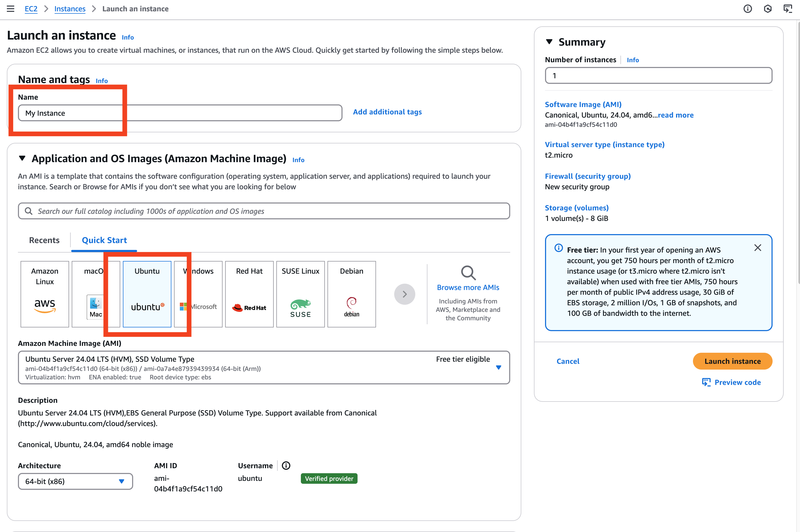Image resolution: width=800 pixels, height=532 pixels.
Task: Click the AMI catalog search field
Action: click(264, 211)
